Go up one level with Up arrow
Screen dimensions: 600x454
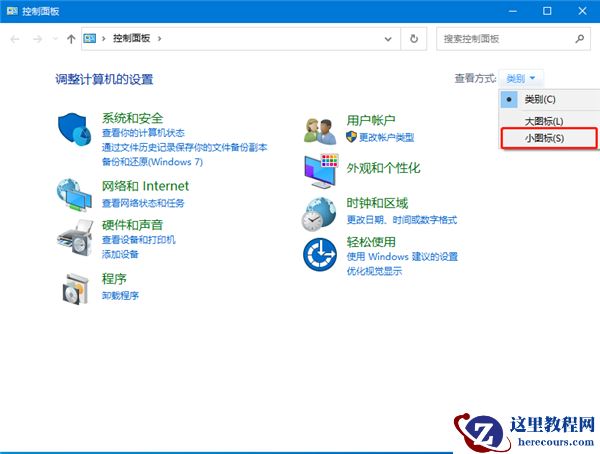[x=71, y=39]
